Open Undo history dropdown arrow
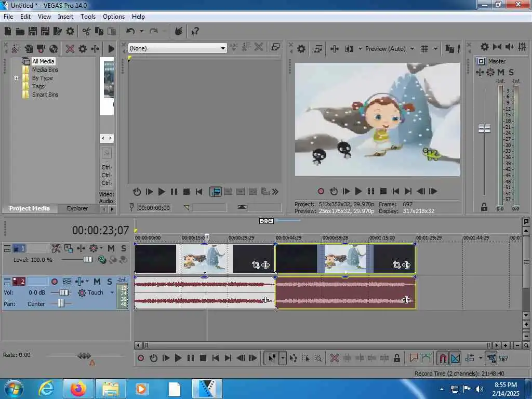 pyautogui.click(x=142, y=32)
